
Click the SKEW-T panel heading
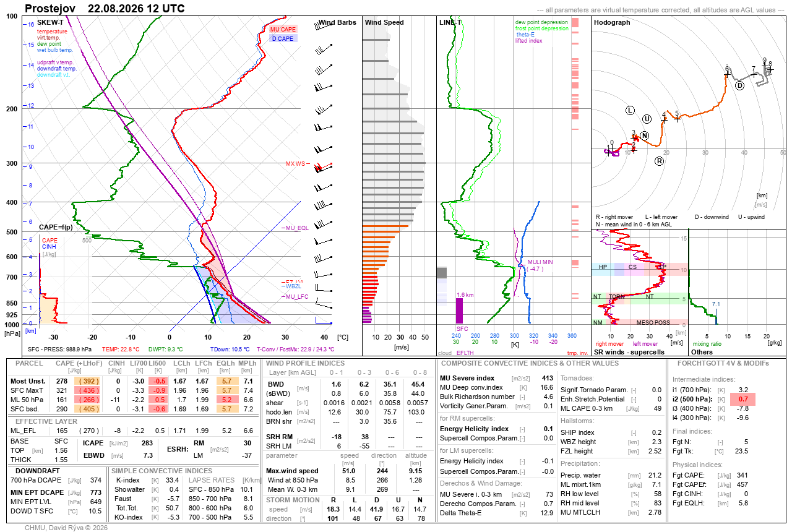(x=51, y=22)
